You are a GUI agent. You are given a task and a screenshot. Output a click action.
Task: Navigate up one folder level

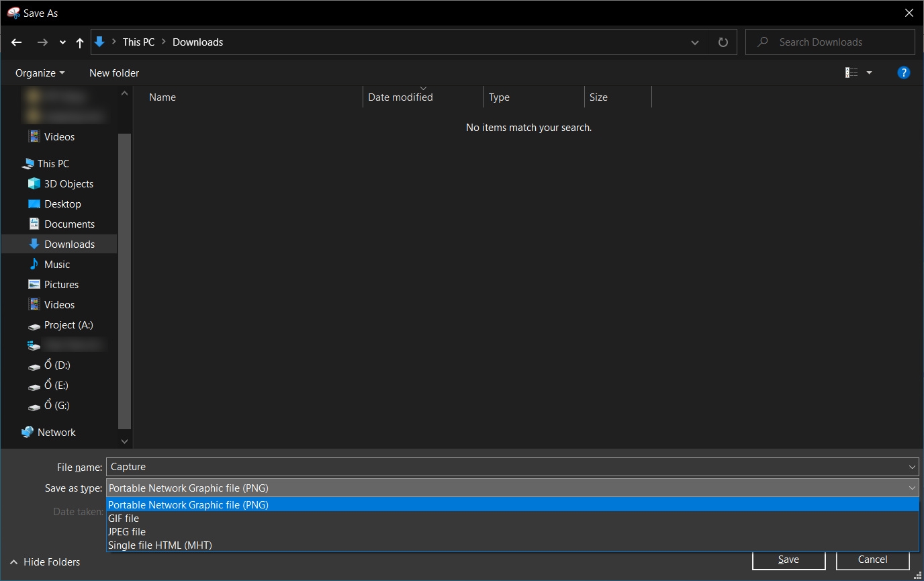[79, 42]
